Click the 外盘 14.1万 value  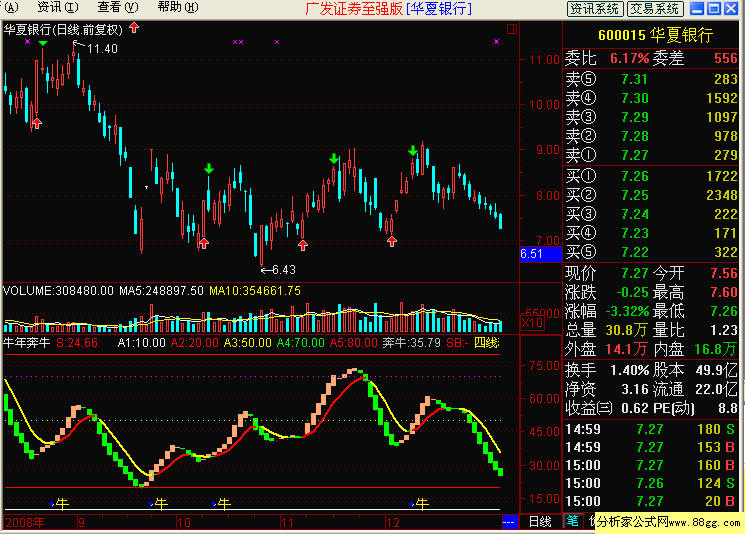[x=626, y=350]
